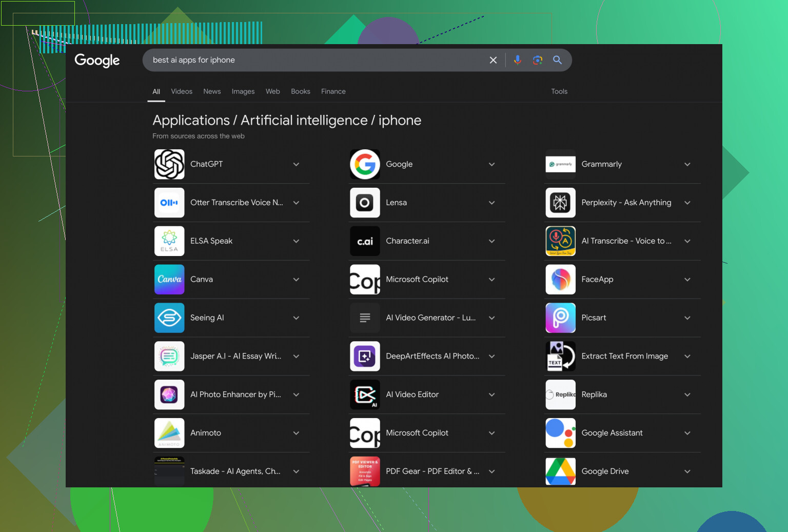Expand the Grammarly entry chevron
Screen dimensions: 788x532
[x=687, y=164]
